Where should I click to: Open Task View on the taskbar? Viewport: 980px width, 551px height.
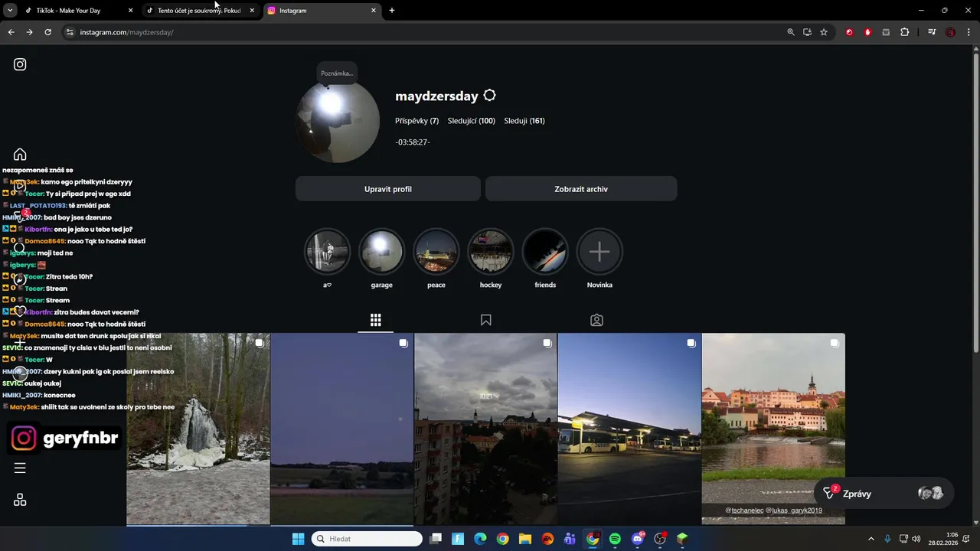(x=436, y=539)
